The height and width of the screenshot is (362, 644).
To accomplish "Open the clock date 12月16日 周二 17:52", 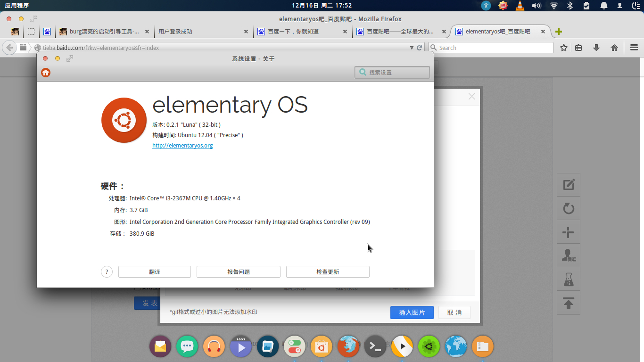I will 322,6.
